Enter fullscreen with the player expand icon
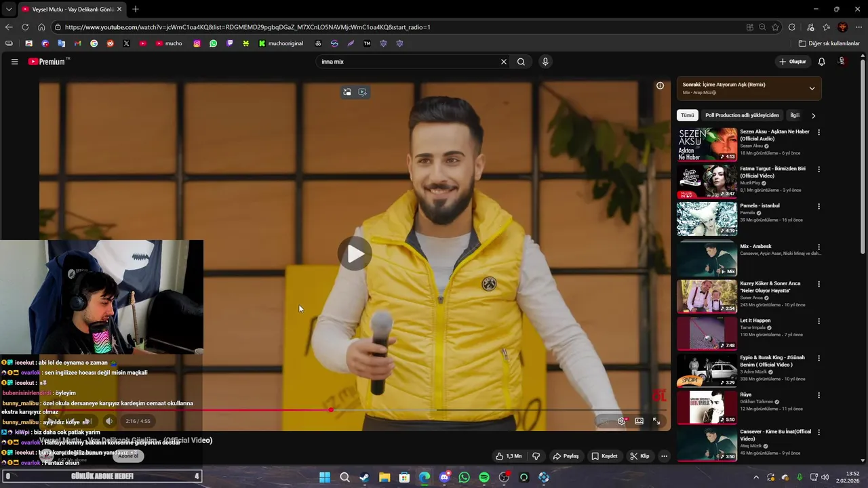The image size is (868, 488). coord(656,421)
